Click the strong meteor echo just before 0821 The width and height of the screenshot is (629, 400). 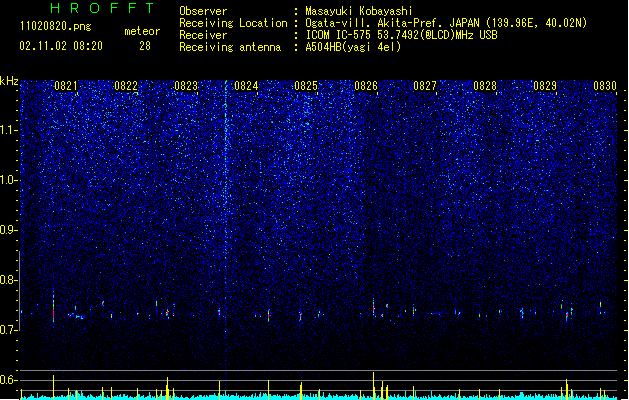click(53, 309)
